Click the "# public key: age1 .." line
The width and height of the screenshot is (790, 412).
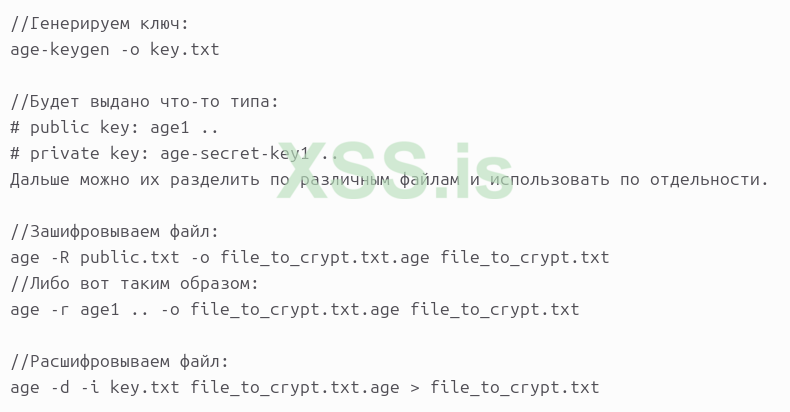click(114, 127)
